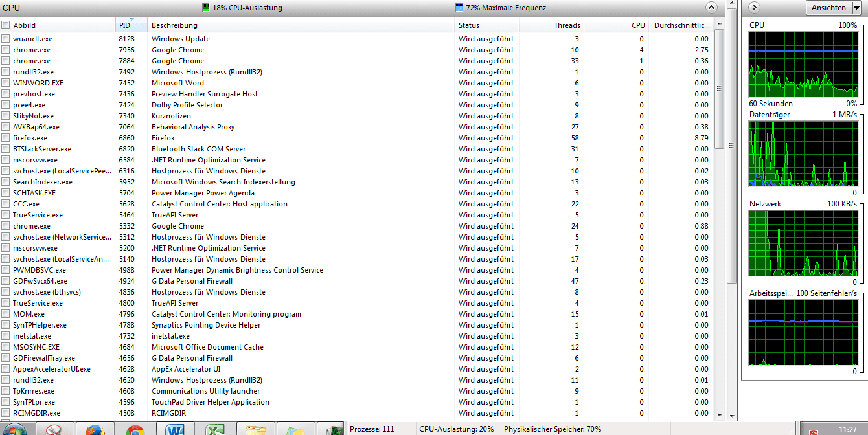
Task: Click the Prozesse: 111 status entry
Action: (372, 429)
